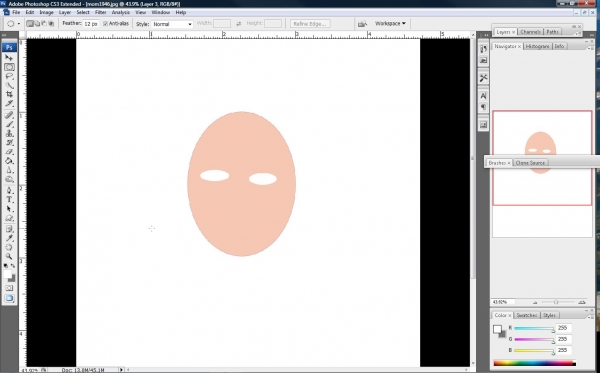Image resolution: width=600 pixels, height=373 pixels.
Task: Switch to the Clone Source tab
Action: point(530,163)
